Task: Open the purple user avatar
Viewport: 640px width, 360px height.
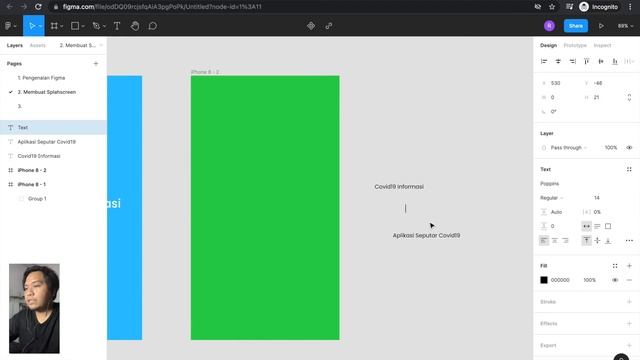Action: pos(549,26)
